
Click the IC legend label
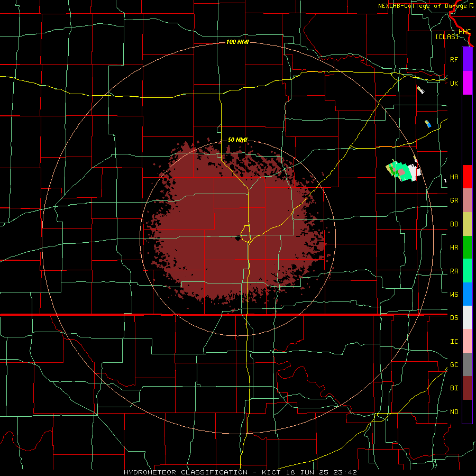pyautogui.click(x=454, y=342)
